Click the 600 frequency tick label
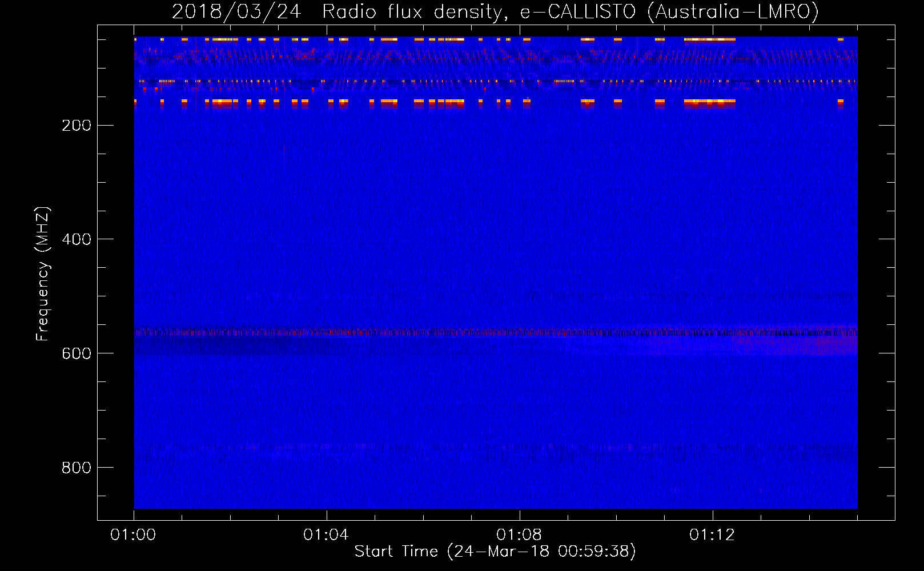The width and height of the screenshot is (924, 571). [77, 353]
